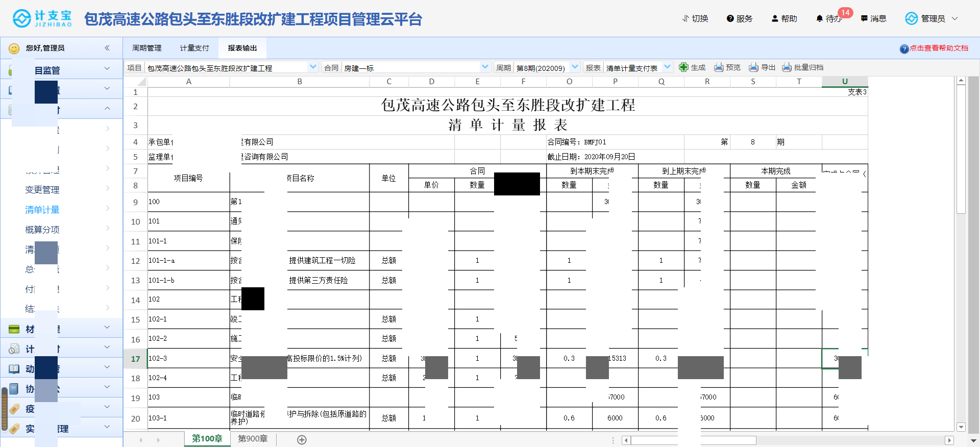Select 概算分项 in sidebar
Screen dimensions: 980x447
pyautogui.click(x=42, y=230)
